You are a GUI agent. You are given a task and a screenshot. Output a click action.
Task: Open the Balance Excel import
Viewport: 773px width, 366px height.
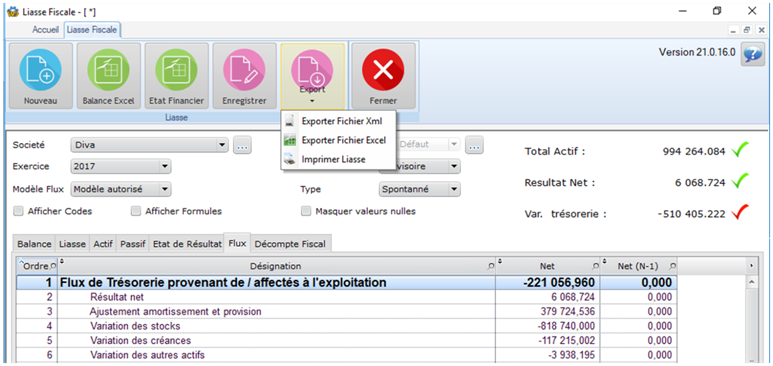pyautogui.click(x=108, y=75)
